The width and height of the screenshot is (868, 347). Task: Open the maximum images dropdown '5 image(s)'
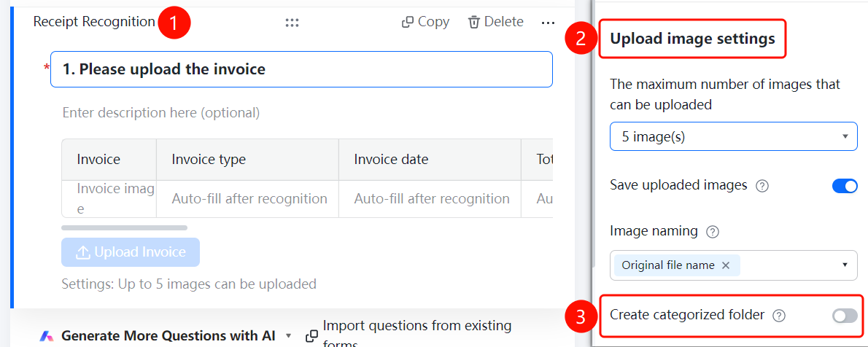click(734, 137)
